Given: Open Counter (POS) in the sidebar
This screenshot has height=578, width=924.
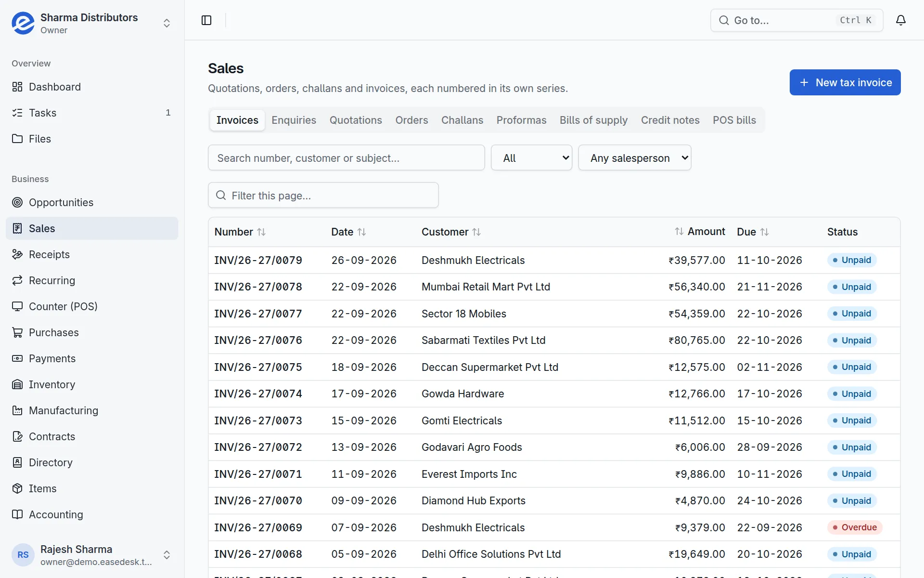Looking at the screenshot, I should (92, 306).
